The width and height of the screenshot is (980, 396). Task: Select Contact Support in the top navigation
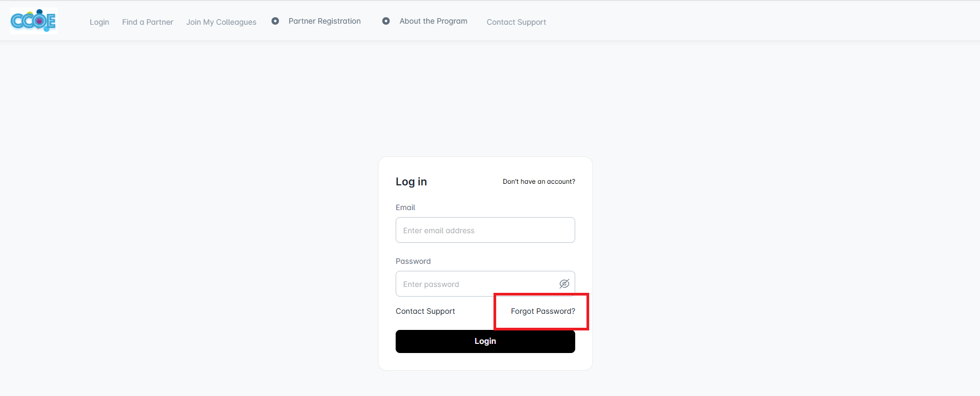tap(516, 22)
